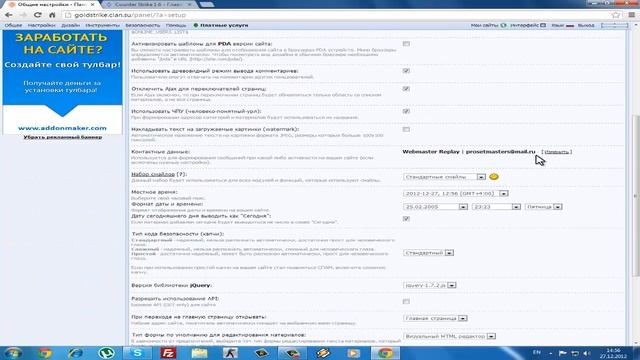Click the page vertical scrollbar
The image size is (640, 360).
[x=636, y=195]
